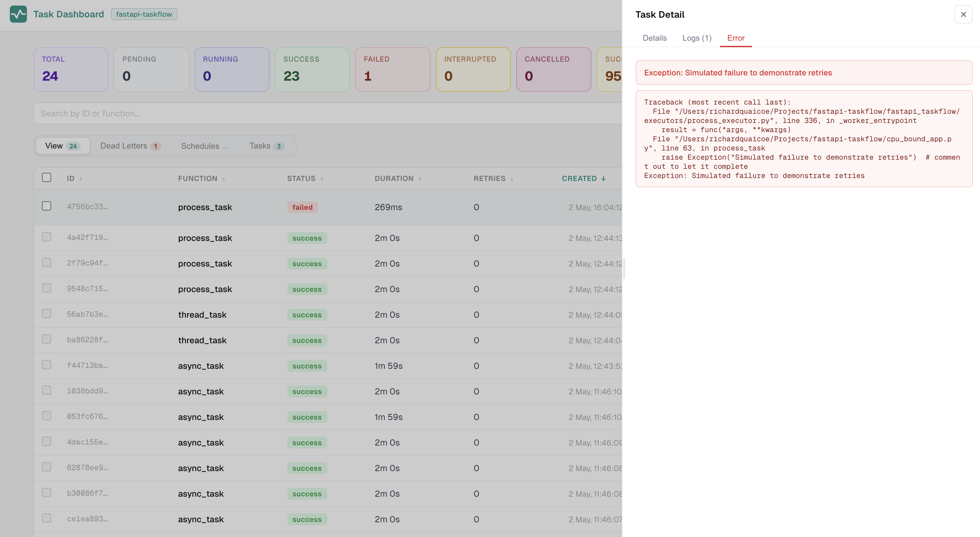The width and height of the screenshot is (980, 537).
Task: Check the box for task 4dac155e
Action: (47, 441)
